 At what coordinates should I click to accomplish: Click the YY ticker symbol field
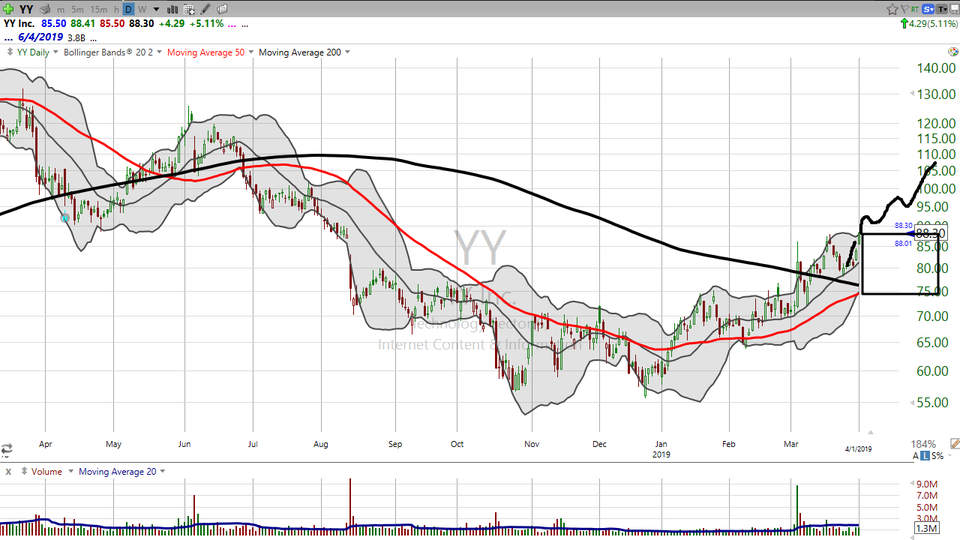(x=26, y=9)
